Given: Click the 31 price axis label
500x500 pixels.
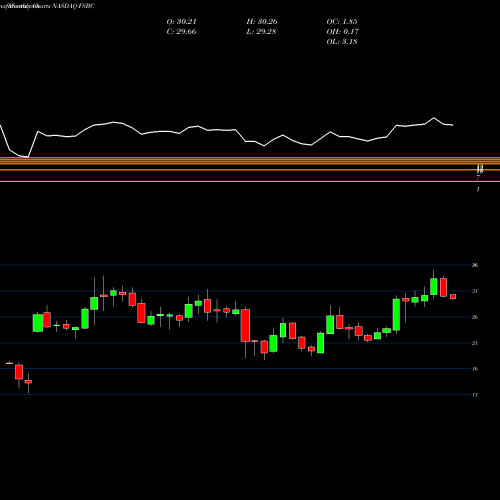Looking at the screenshot, I should pos(475,291).
